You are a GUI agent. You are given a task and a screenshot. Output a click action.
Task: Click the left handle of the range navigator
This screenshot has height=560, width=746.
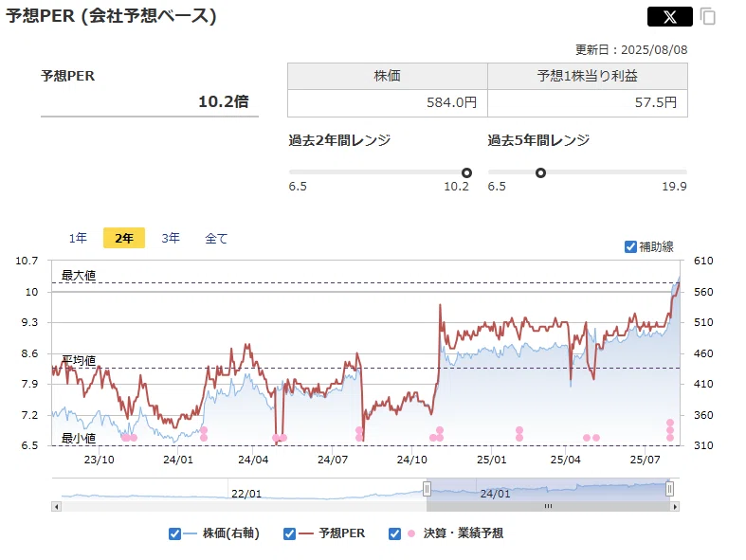pos(427,489)
